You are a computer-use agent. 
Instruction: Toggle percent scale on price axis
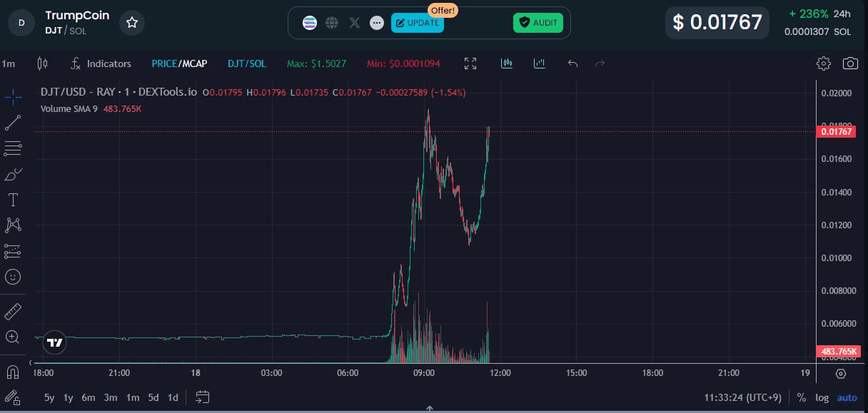(x=802, y=397)
